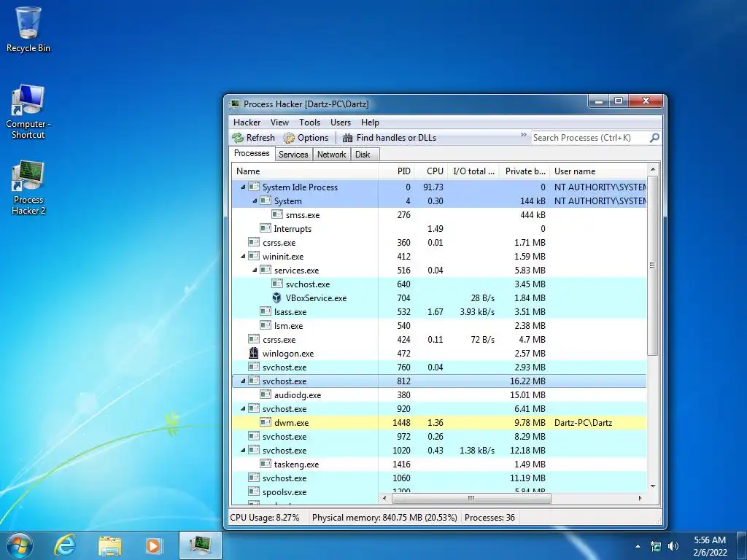
Task: Click the horizontal scrollbar left arrow
Action: 385,498
